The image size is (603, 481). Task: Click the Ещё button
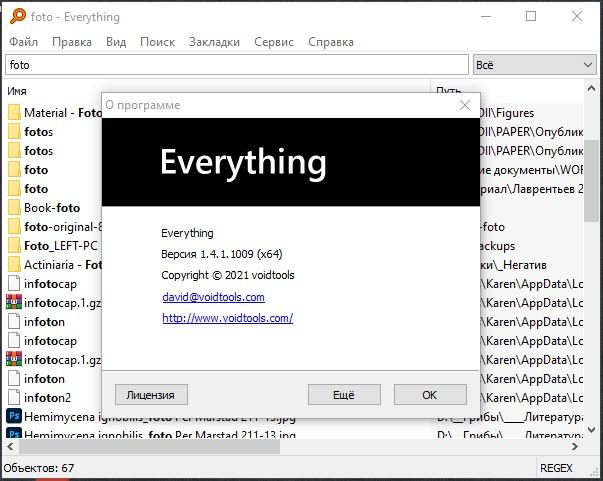tap(344, 395)
